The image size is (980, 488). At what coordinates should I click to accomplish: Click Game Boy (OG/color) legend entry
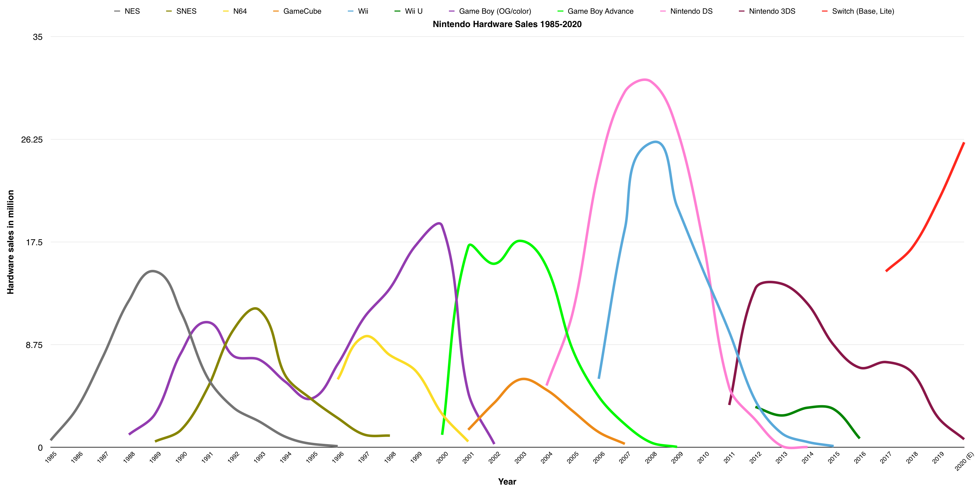[495, 11]
